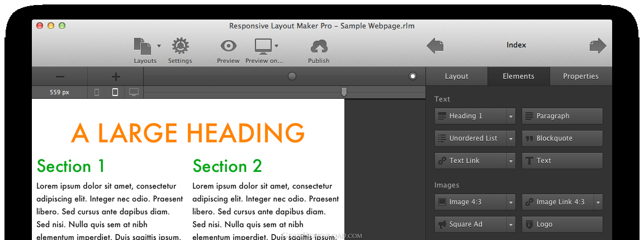Open Settings gear in toolbar
The height and width of the screenshot is (240, 644).
[181, 46]
